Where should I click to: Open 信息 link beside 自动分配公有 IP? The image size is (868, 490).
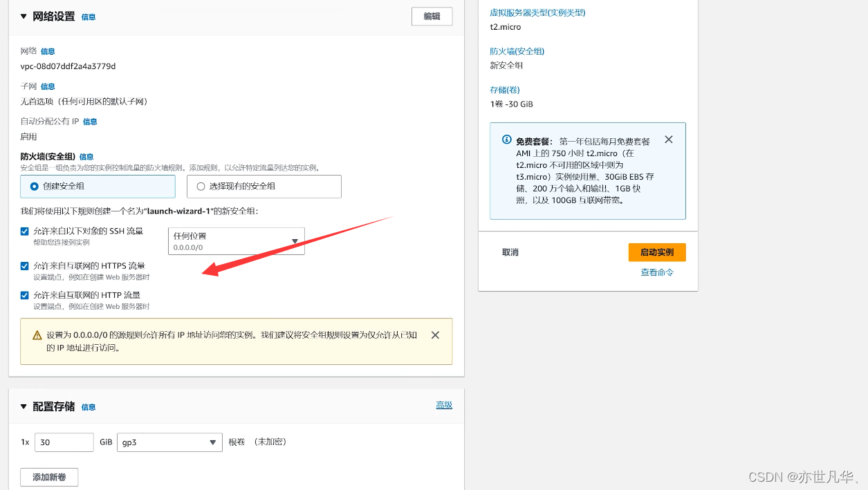tap(90, 122)
